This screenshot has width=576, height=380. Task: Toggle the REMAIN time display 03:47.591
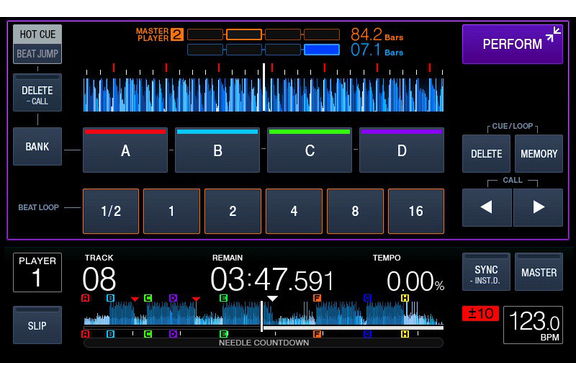pos(272,279)
